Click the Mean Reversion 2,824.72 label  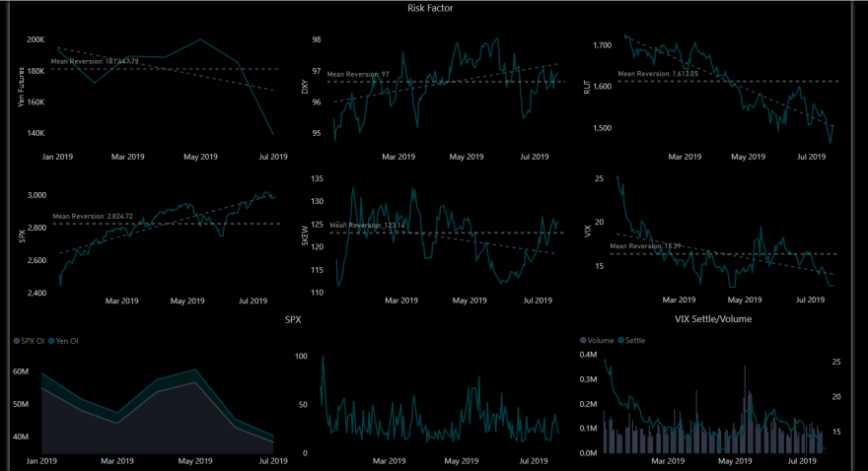[x=93, y=216]
